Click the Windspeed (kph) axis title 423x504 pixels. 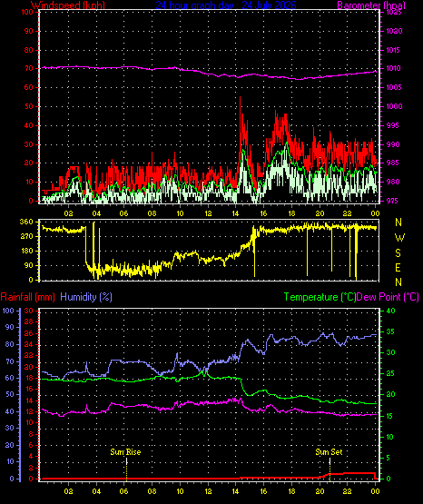[x=68, y=5]
